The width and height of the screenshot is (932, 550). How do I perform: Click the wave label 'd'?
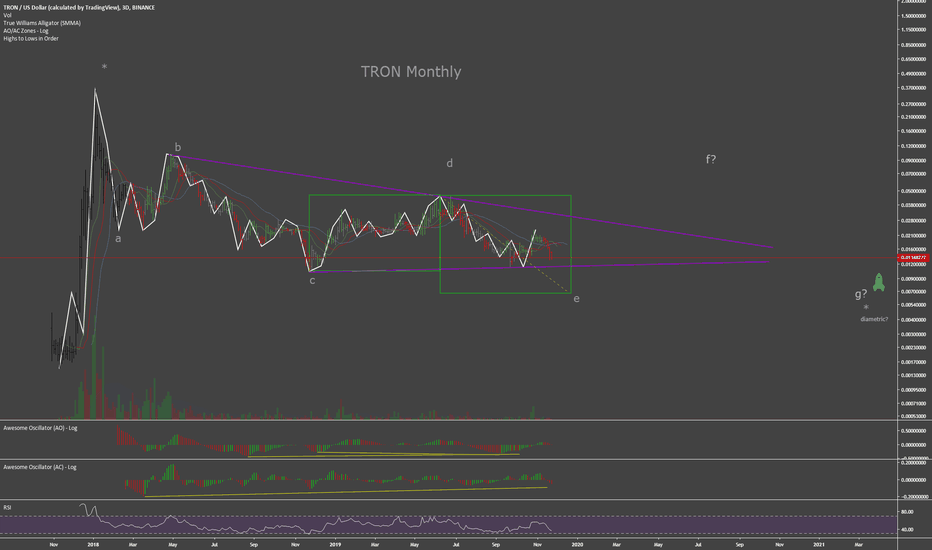tap(449, 163)
